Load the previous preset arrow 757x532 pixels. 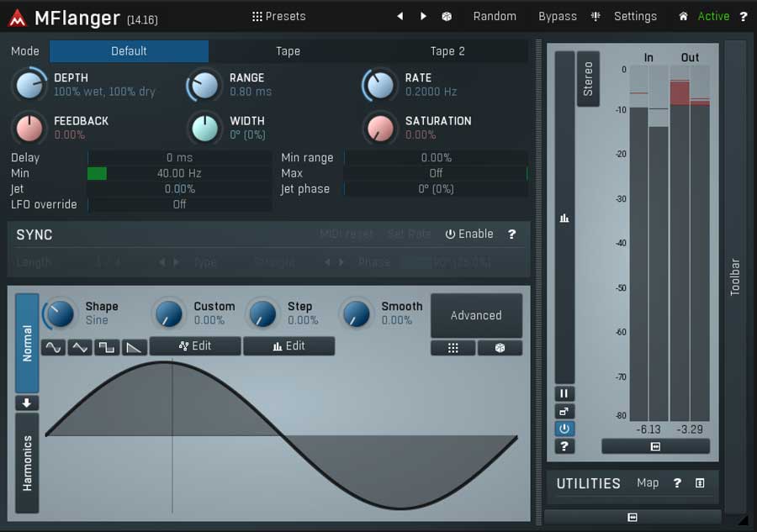click(x=400, y=17)
